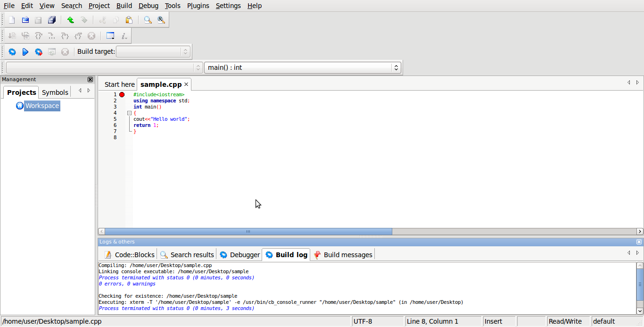Open the Replace tool icon
The width and height of the screenshot is (644, 327).
tap(161, 20)
